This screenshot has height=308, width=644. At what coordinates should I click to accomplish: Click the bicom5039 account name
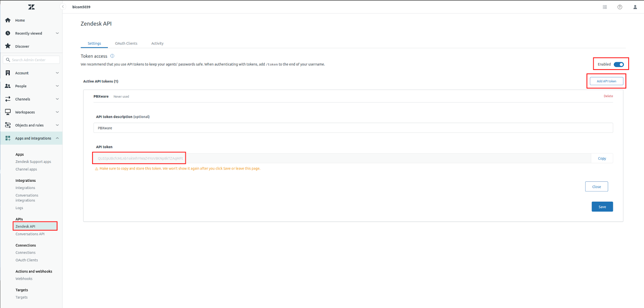(81, 7)
